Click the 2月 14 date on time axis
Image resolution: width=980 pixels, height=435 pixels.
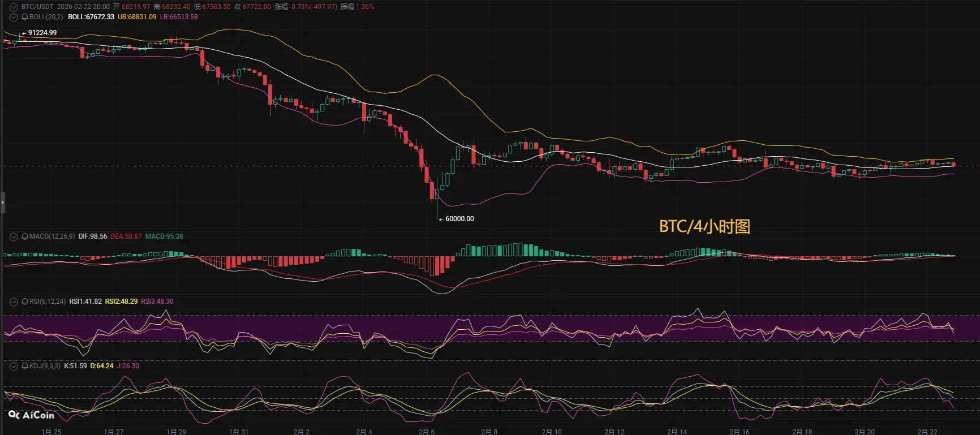677,432
